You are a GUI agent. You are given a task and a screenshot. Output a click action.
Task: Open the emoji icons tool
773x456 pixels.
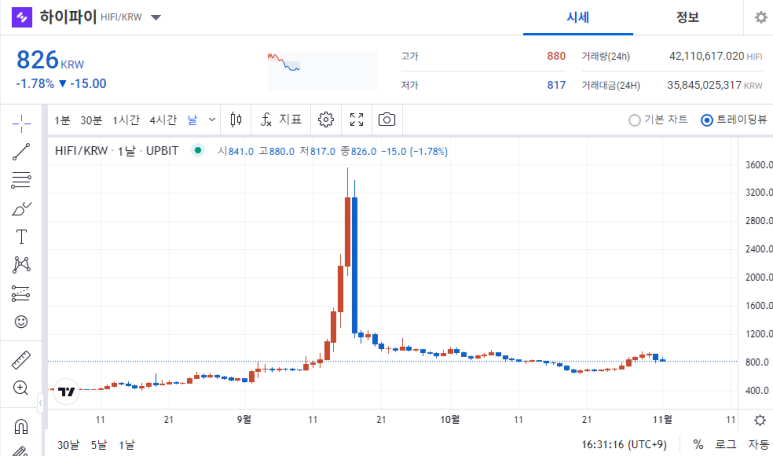pyautogui.click(x=21, y=322)
